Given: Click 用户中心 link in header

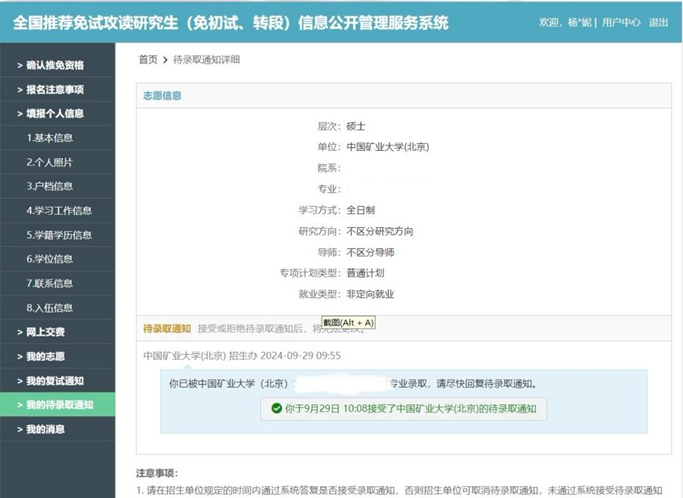Looking at the screenshot, I should coord(621,22).
